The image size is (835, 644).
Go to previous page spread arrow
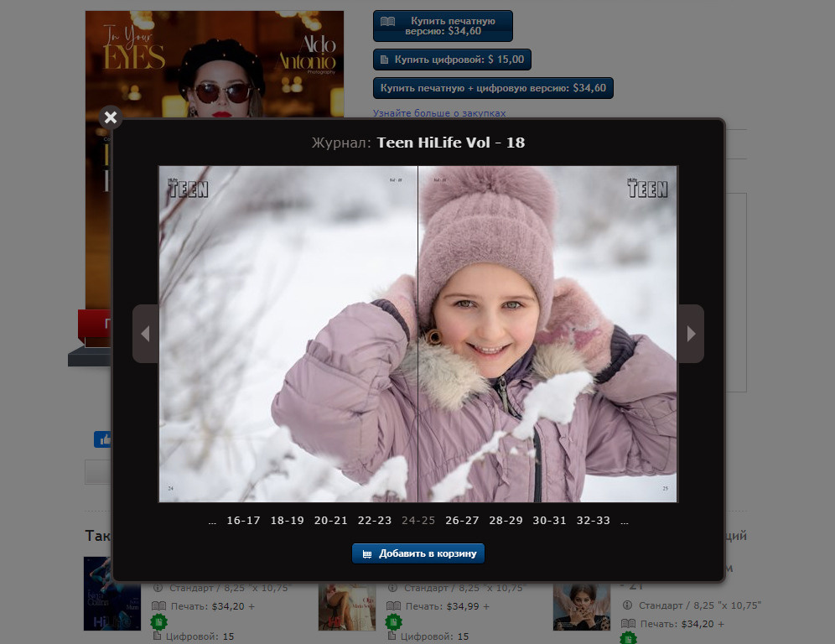[x=145, y=334]
